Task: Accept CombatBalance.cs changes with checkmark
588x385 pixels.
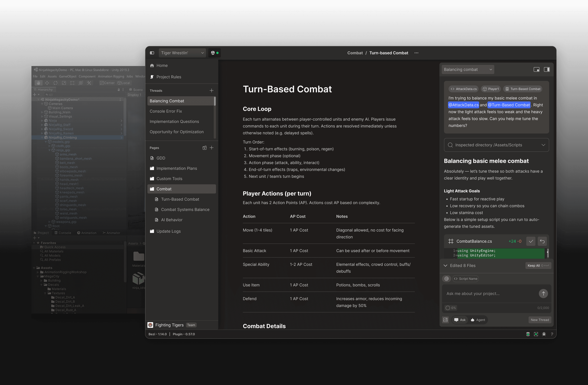Action: 531,241
